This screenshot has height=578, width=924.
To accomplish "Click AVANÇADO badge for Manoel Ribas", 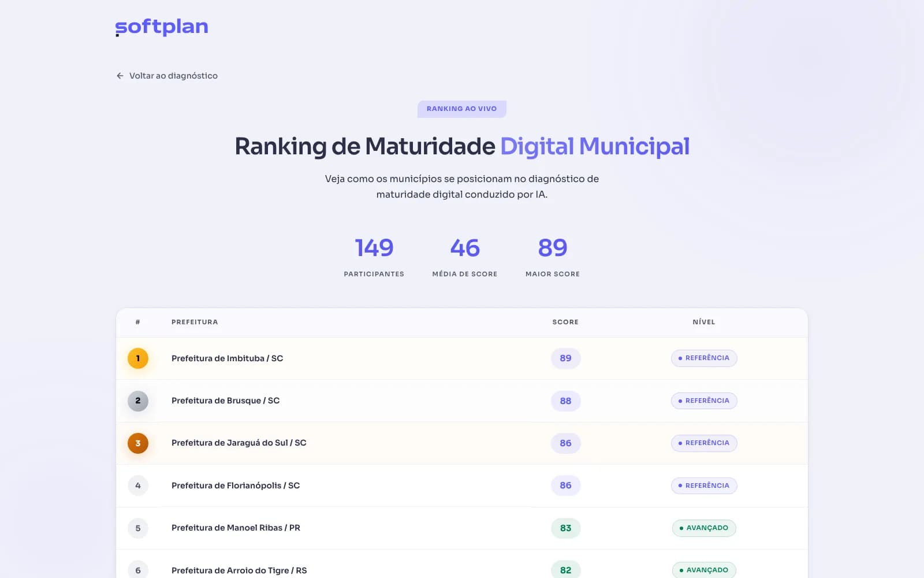I will 704,528.
